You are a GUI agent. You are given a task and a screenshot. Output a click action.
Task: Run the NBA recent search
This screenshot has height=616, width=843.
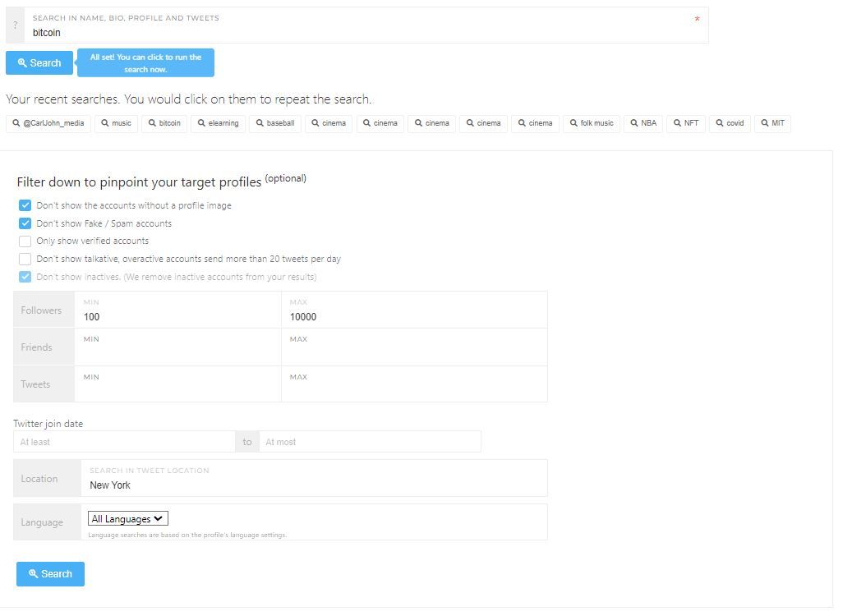643,123
